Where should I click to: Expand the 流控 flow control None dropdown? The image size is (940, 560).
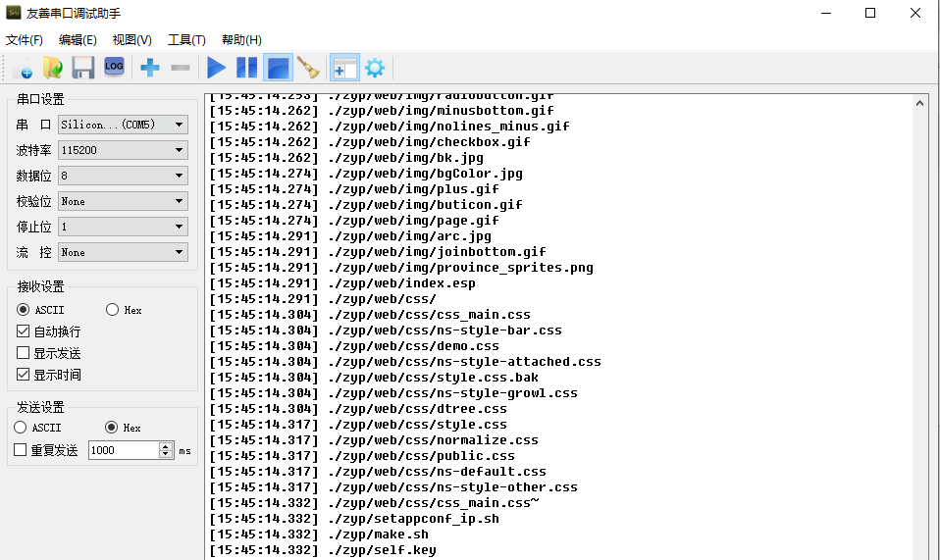(x=123, y=252)
